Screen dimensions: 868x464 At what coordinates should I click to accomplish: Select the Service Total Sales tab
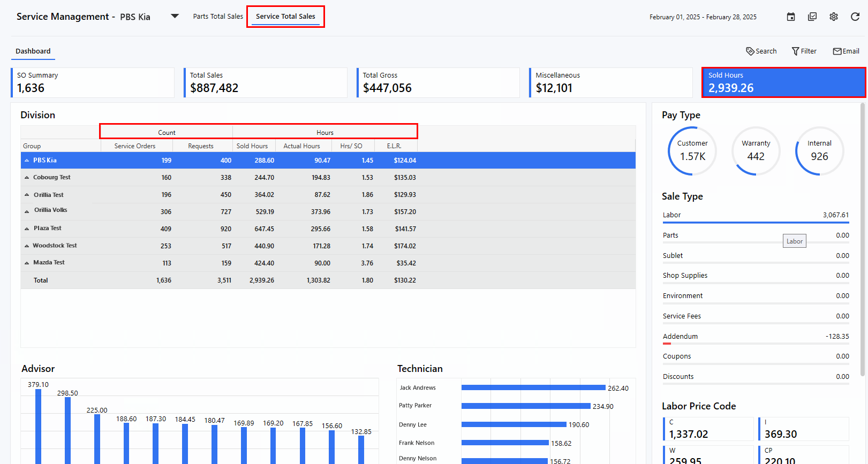click(x=285, y=17)
